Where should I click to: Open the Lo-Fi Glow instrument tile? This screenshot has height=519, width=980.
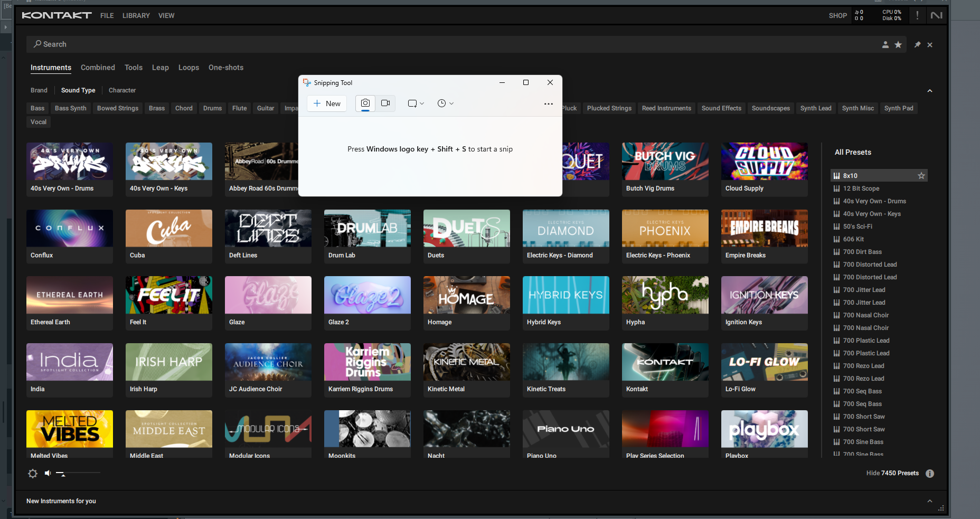(x=765, y=370)
